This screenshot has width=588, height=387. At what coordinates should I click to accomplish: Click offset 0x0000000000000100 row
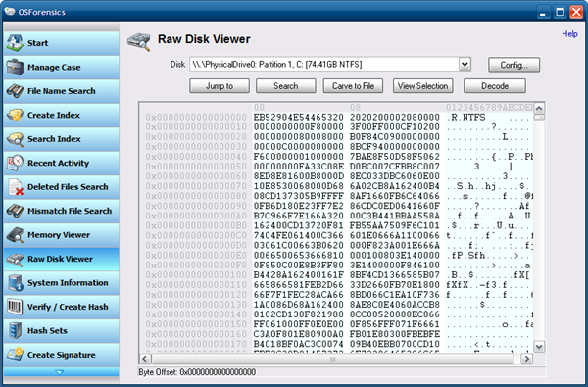[196, 275]
